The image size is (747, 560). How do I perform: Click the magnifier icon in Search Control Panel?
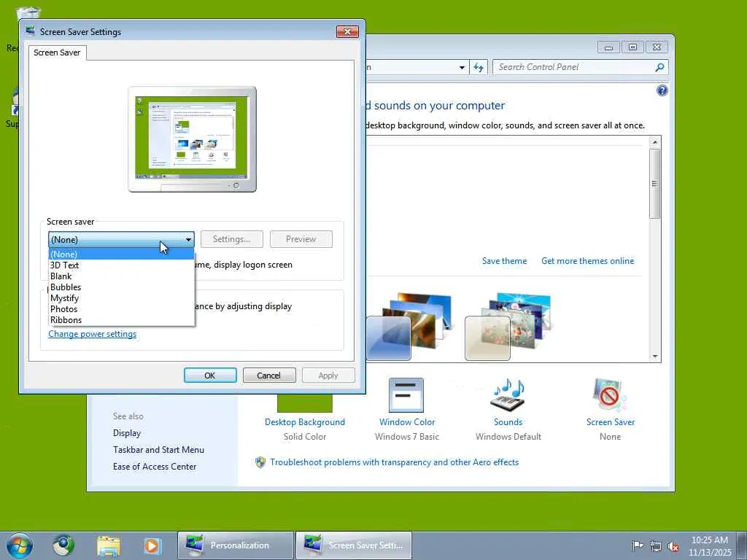click(x=659, y=67)
